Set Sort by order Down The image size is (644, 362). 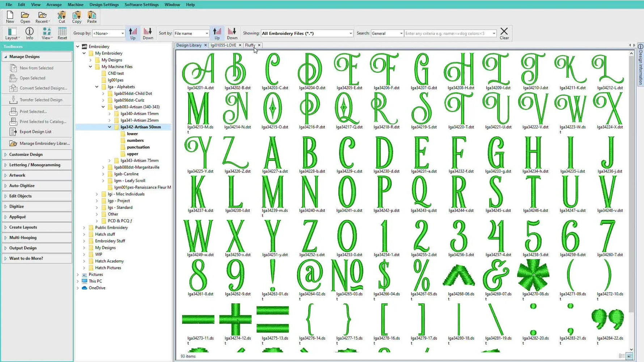[x=232, y=33]
